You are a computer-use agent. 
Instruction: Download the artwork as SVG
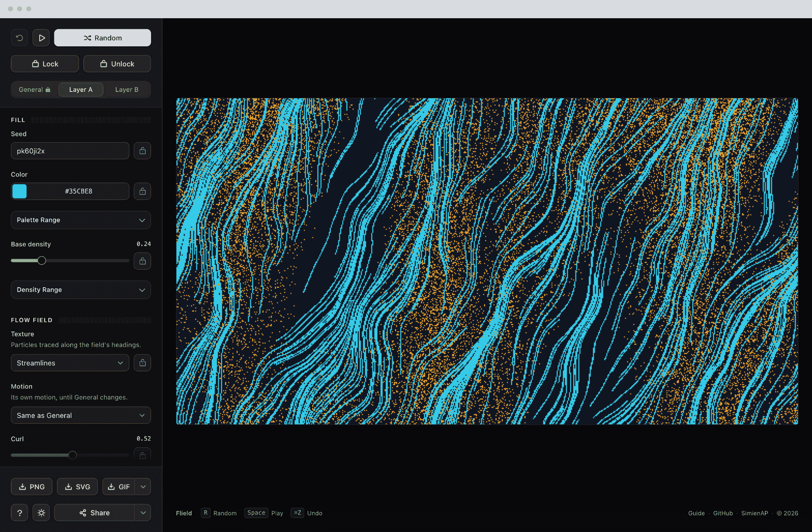(x=77, y=487)
